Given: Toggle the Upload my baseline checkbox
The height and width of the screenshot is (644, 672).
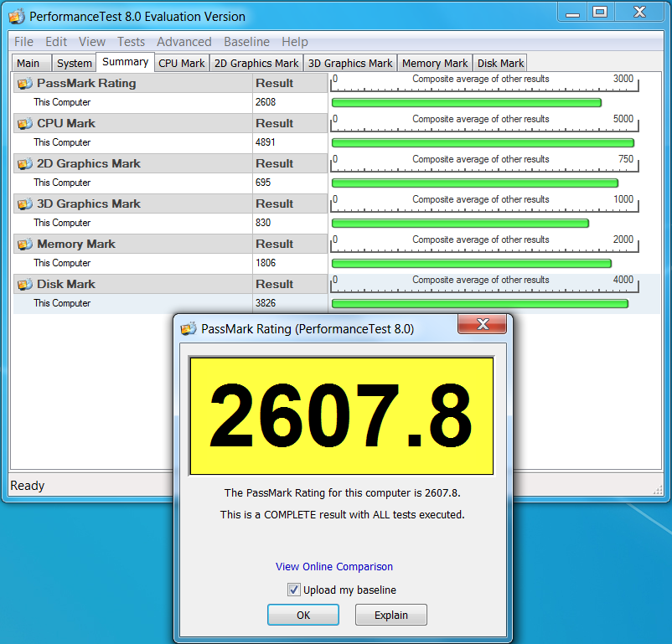Looking at the screenshot, I should [293, 590].
